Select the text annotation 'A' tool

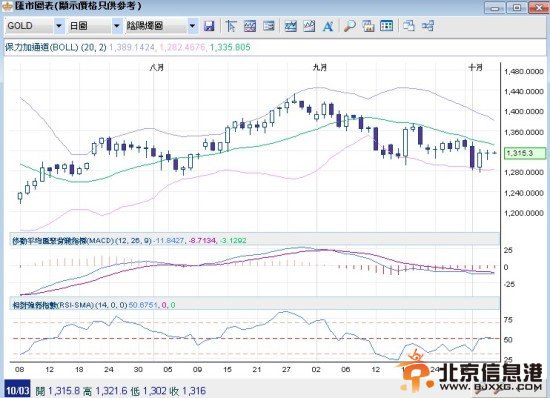click(328, 26)
